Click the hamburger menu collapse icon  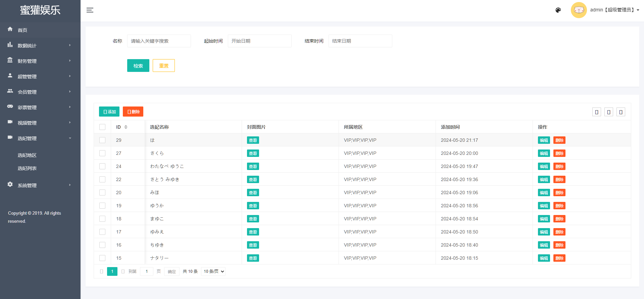point(90,10)
